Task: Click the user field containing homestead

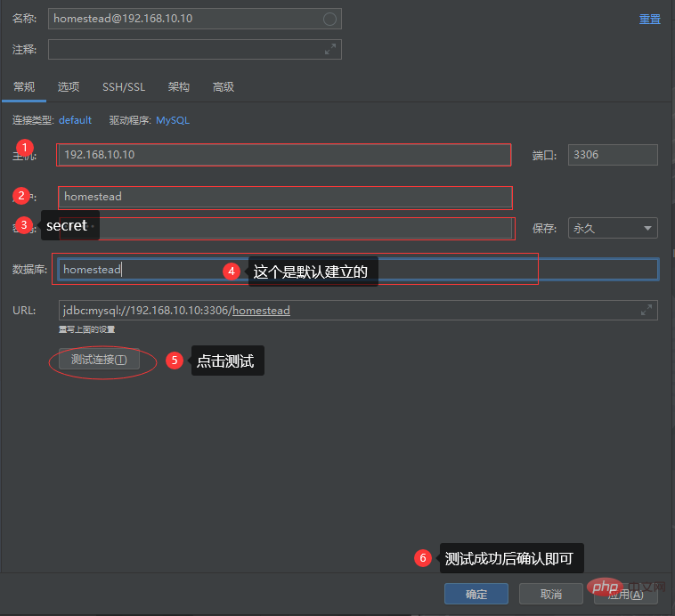Action: (x=285, y=196)
